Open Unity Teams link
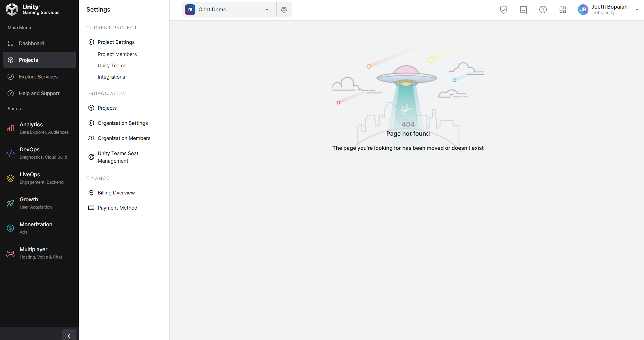The height and width of the screenshot is (340, 644). [x=112, y=66]
